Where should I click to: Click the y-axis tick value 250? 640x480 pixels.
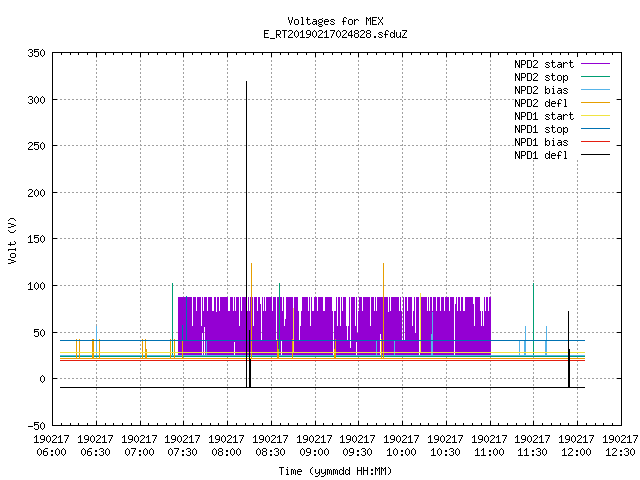[x=36, y=146]
